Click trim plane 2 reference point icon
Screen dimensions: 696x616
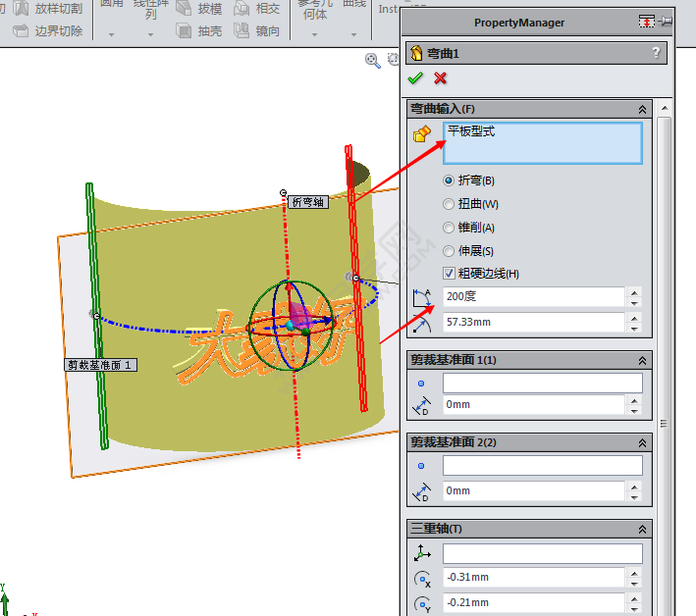(421, 466)
